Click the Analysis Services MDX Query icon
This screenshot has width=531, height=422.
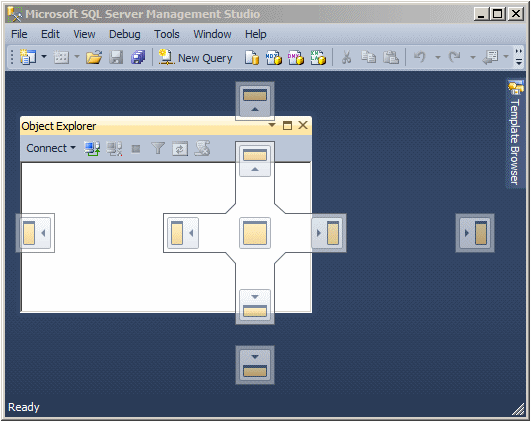(x=274, y=57)
